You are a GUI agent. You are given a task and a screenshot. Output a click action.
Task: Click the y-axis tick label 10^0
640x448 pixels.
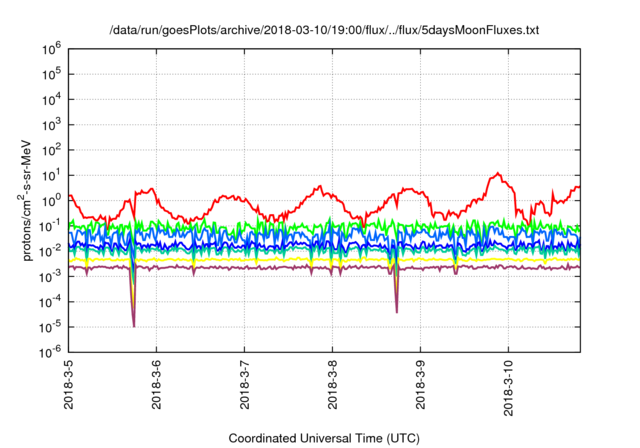coord(51,202)
